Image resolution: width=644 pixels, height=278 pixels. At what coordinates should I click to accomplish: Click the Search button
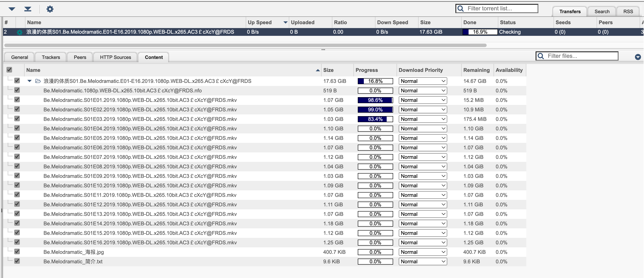pyautogui.click(x=602, y=11)
